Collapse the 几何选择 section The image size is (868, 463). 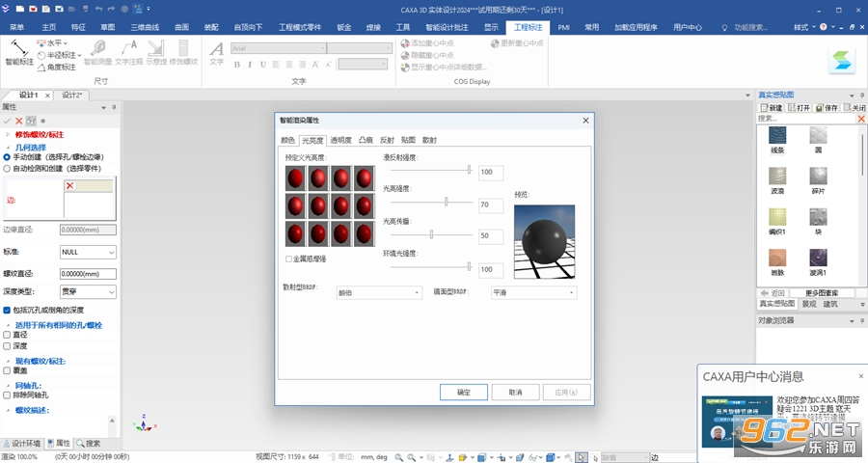click(x=8, y=148)
